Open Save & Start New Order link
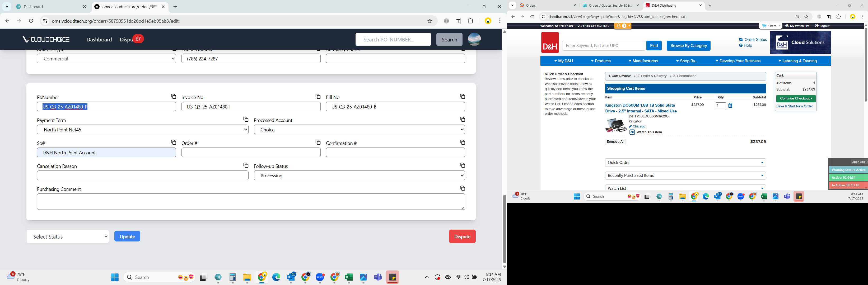 794,106
